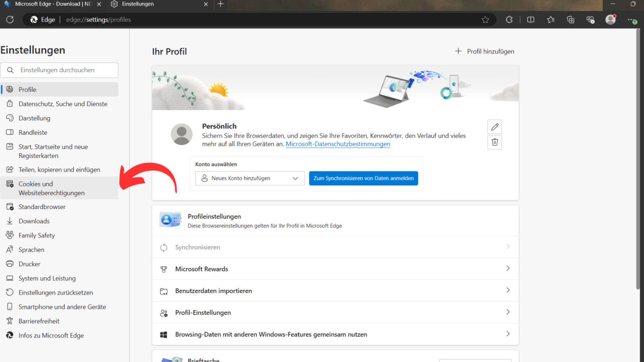Expand Profil-Einstellungen row chevron
The height and width of the screenshot is (362, 644).
point(508,312)
